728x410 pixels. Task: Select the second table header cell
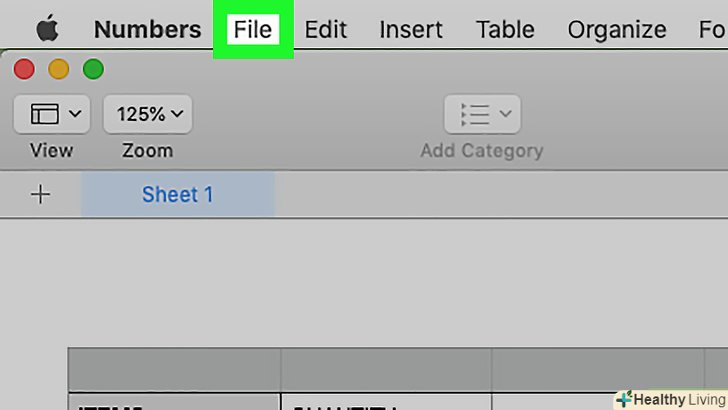386,369
